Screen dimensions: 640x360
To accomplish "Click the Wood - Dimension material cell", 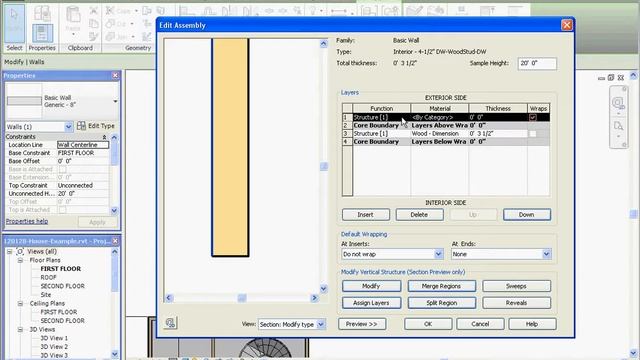I will pyautogui.click(x=440, y=134).
